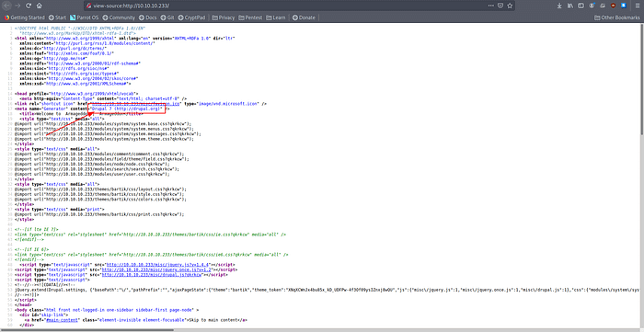Viewport: 644px width, 332px height.
Task: Open the red shield extension icon
Action: click(613, 6)
